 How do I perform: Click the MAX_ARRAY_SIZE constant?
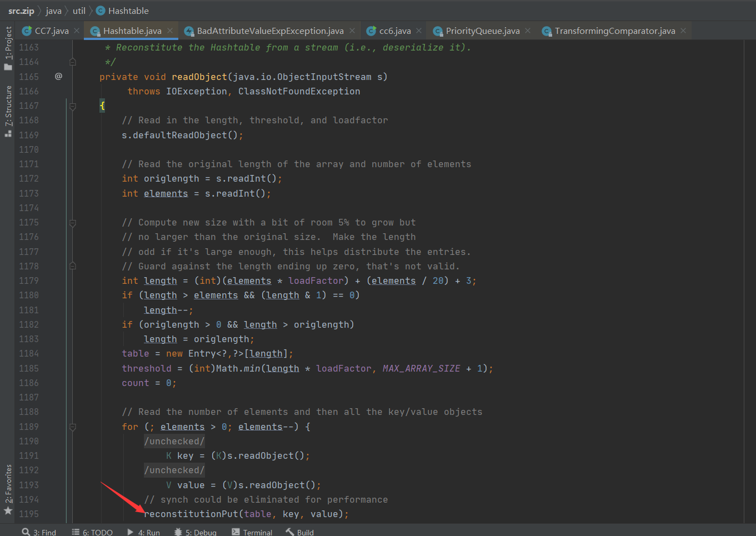pyautogui.click(x=422, y=368)
